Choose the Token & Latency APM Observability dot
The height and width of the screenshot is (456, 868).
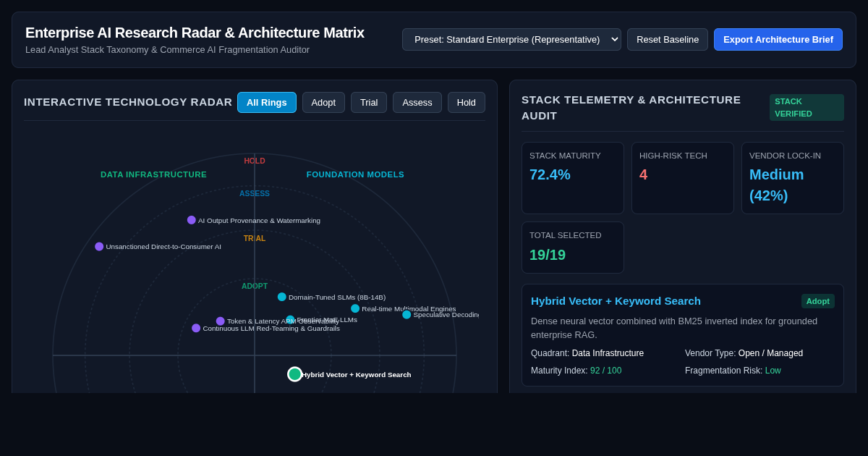tap(221, 321)
